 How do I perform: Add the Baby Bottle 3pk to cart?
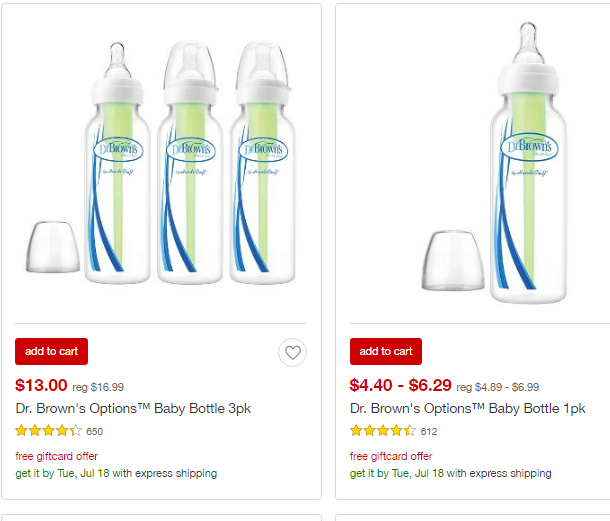[51, 351]
